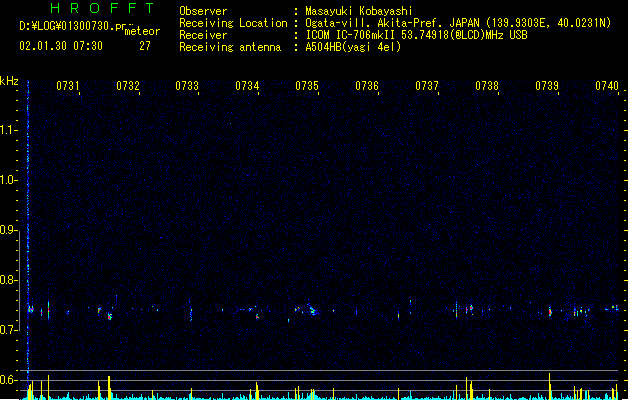Click the 0737 time marker
This screenshot has width=629, height=400.
click(x=427, y=86)
